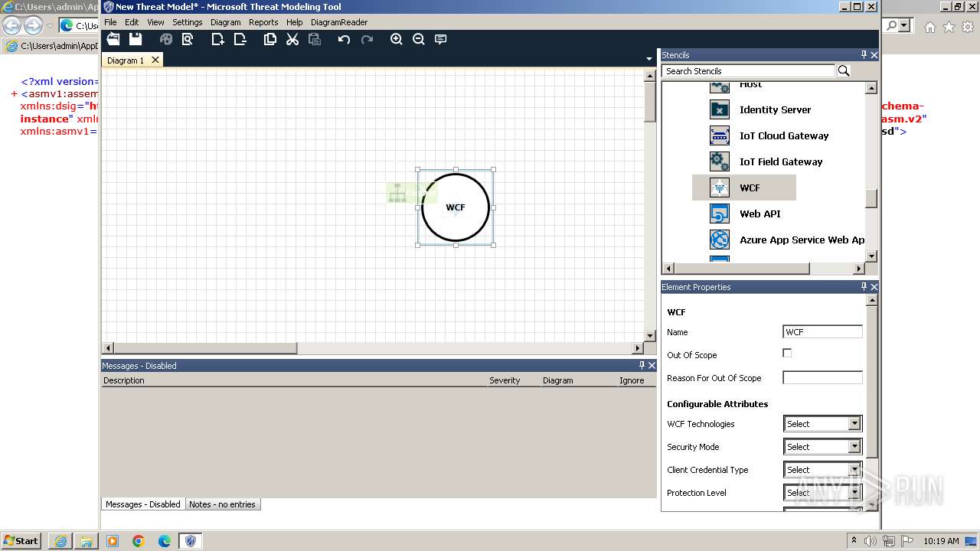
Task: Select the IoT Cloud Gateway stencil icon
Action: click(720, 135)
